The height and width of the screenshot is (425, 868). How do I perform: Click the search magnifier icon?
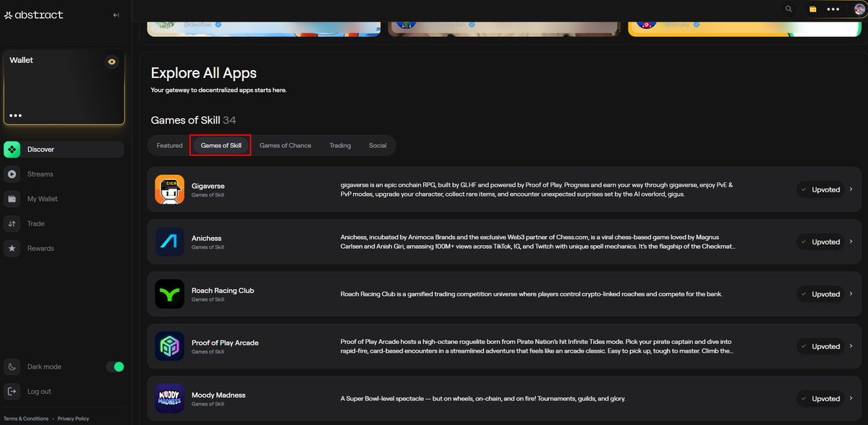pos(788,9)
